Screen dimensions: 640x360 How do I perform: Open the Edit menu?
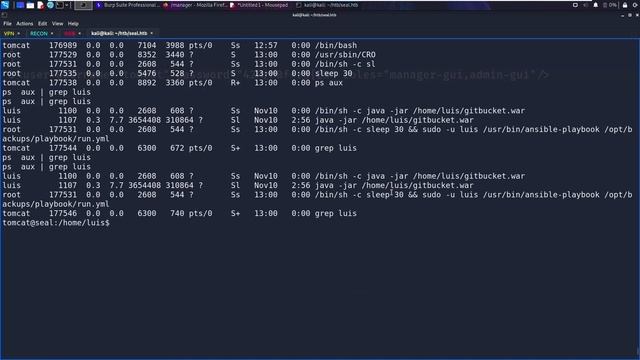click(x=42, y=24)
